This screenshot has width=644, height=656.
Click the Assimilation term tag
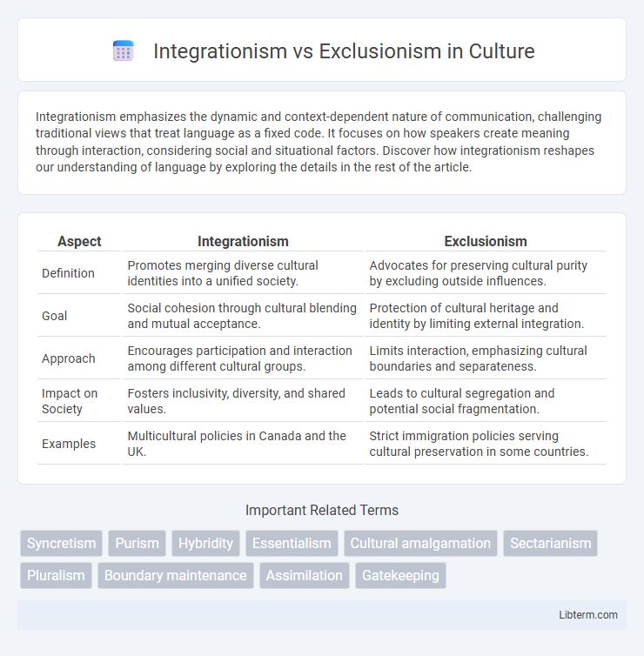tap(305, 575)
